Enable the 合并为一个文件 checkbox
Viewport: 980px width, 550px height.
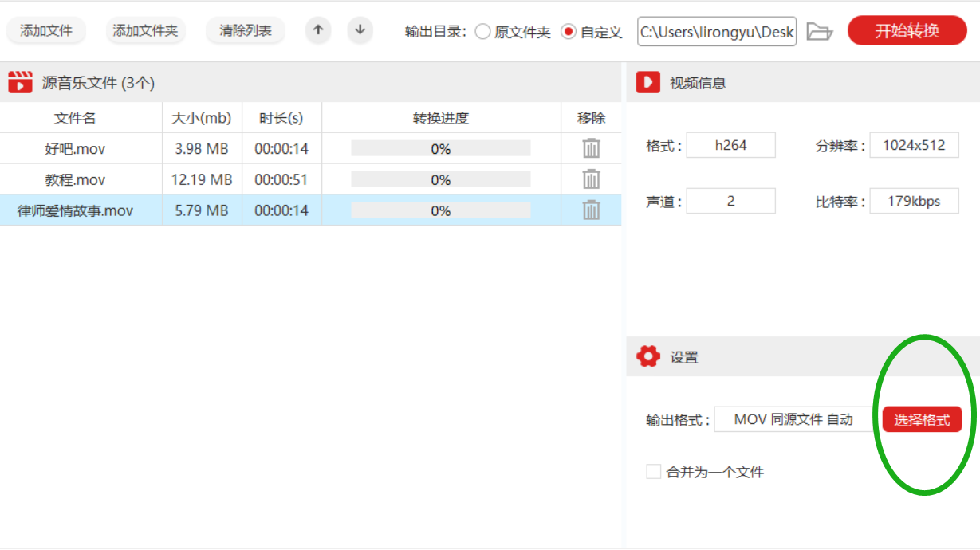click(x=654, y=472)
